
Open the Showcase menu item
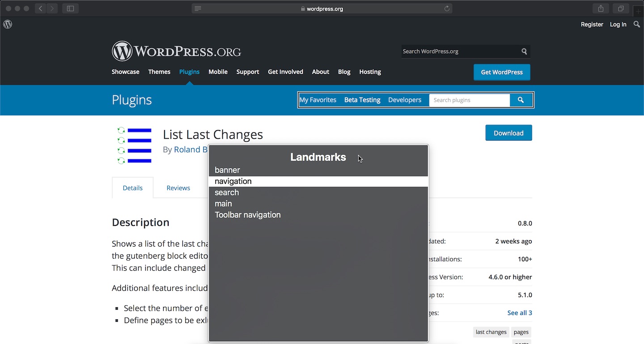pyautogui.click(x=126, y=72)
